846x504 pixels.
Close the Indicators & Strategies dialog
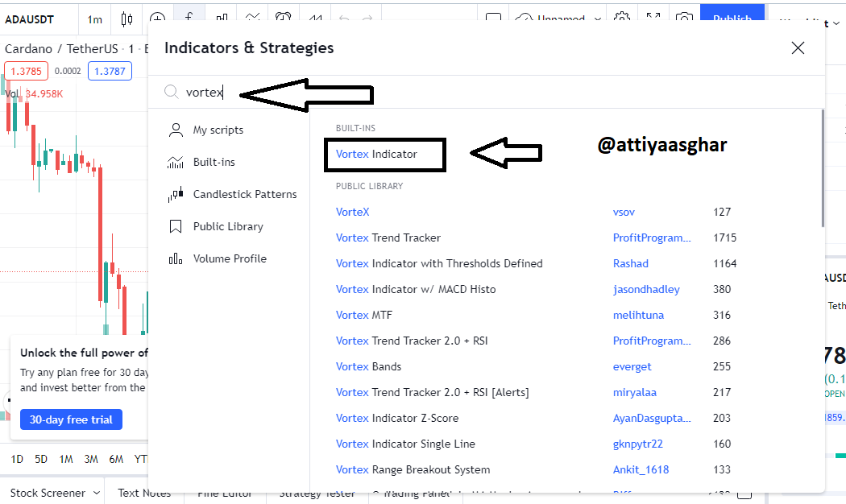click(798, 48)
